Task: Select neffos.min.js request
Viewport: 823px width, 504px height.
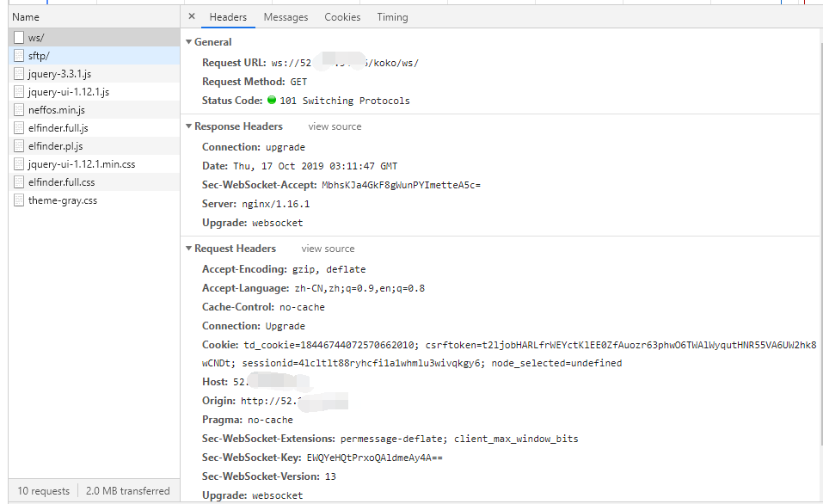Action: pos(94,110)
